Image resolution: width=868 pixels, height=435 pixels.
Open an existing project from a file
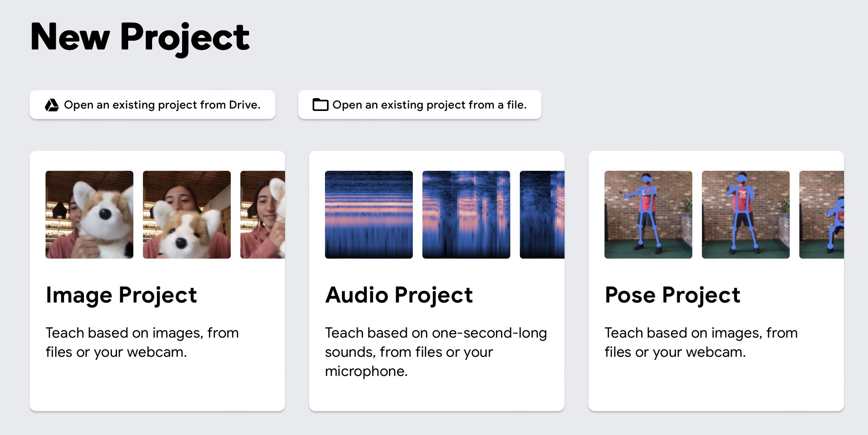coord(420,105)
